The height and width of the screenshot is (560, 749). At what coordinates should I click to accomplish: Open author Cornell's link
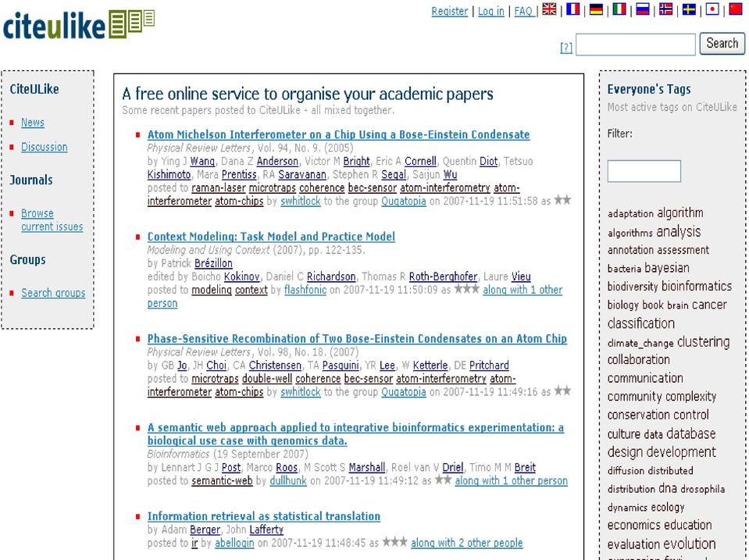(x=420, y=162)
